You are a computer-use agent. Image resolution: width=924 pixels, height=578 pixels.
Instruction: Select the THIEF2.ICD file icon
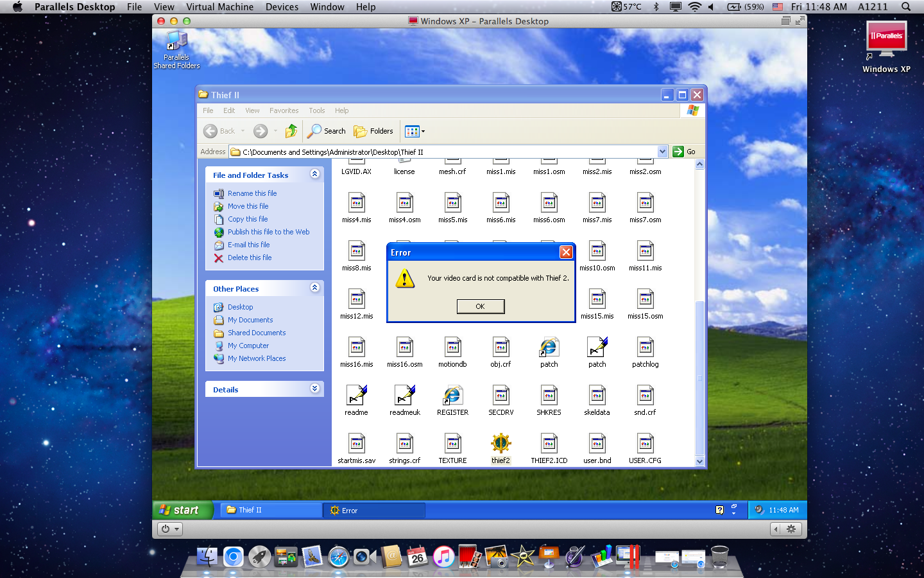549,443
